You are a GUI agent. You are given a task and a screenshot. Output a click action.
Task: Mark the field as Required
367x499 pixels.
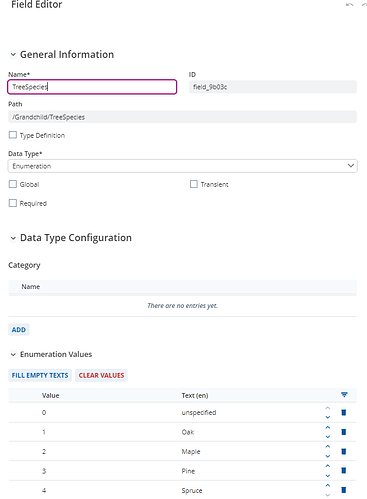[13, 203]
